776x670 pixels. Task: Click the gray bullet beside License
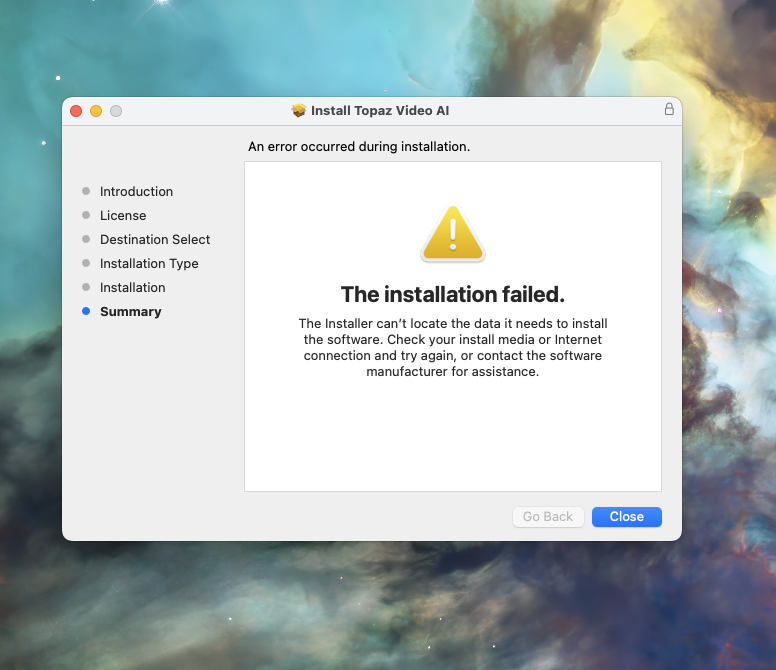pos(86,215)
